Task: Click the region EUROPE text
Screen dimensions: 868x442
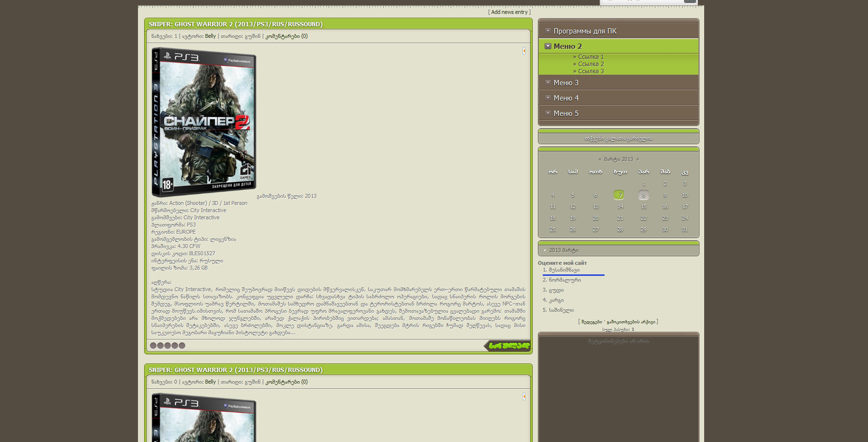Action: (186, 232)
